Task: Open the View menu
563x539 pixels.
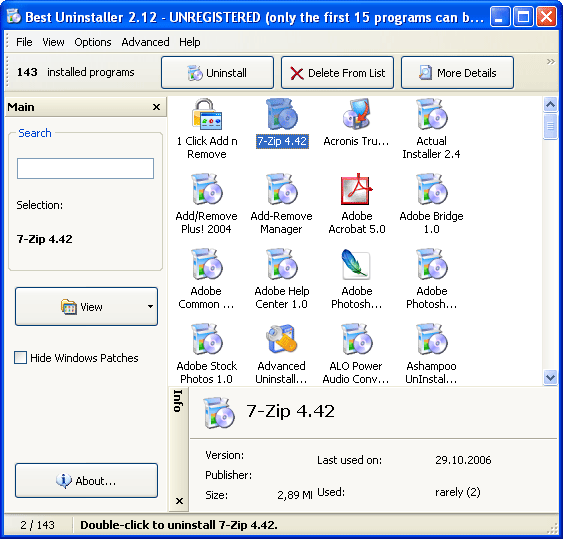Action: click(x=53, y=42)
